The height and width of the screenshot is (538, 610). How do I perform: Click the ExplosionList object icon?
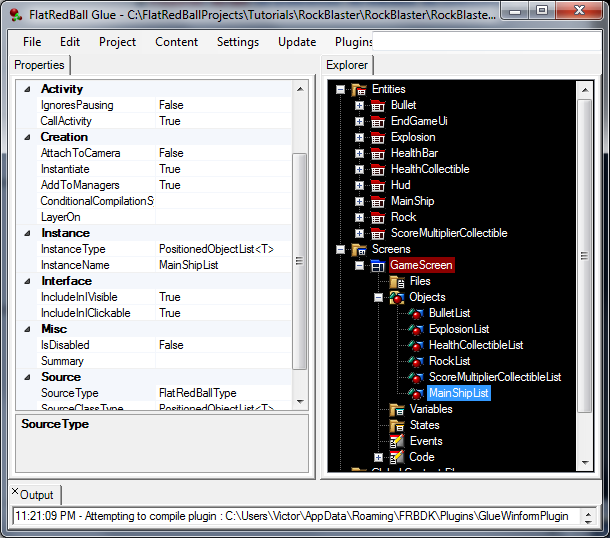pyautogui.click(x=416, y=329)
